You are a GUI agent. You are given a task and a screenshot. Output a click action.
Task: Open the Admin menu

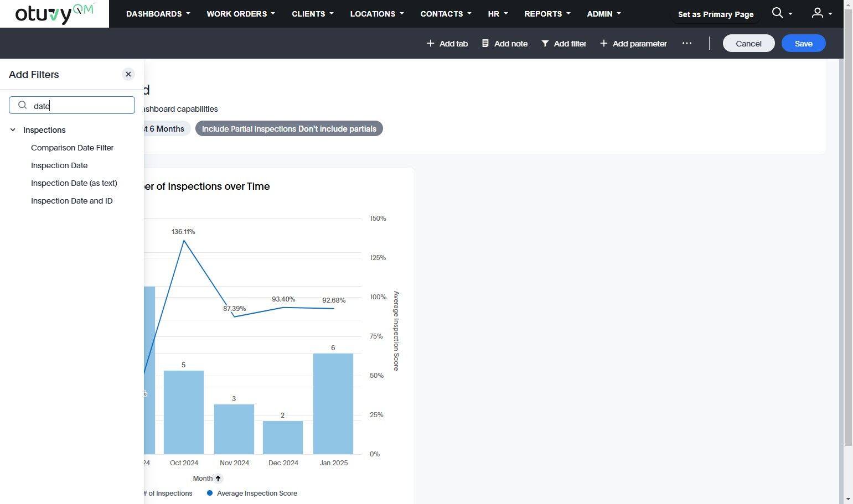pyautogui.click(x=604, y=14)
